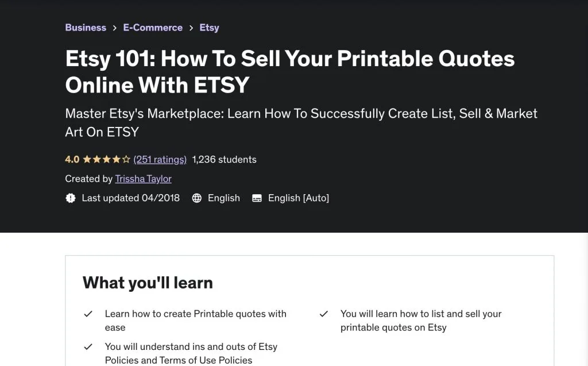The height and width of the screenshot is (366, 588).
Task: Click the star rating icons
Action: click(x=106, y=160)
